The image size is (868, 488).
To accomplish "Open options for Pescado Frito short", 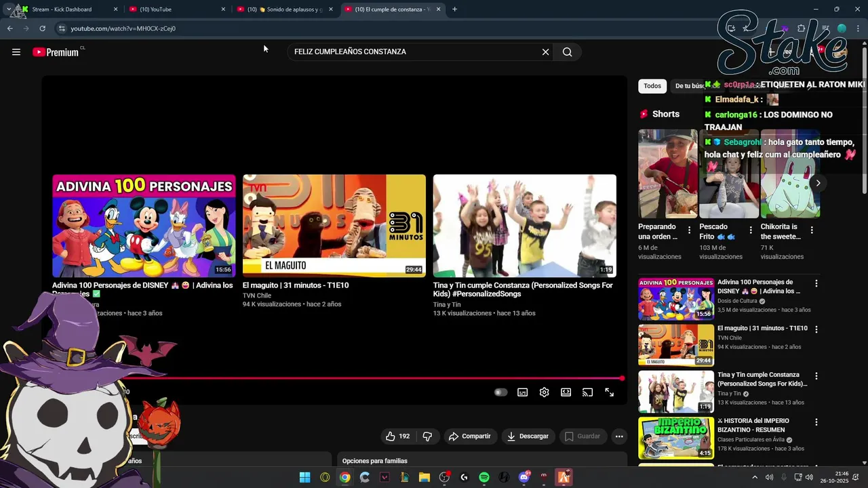I will point(751,230).
